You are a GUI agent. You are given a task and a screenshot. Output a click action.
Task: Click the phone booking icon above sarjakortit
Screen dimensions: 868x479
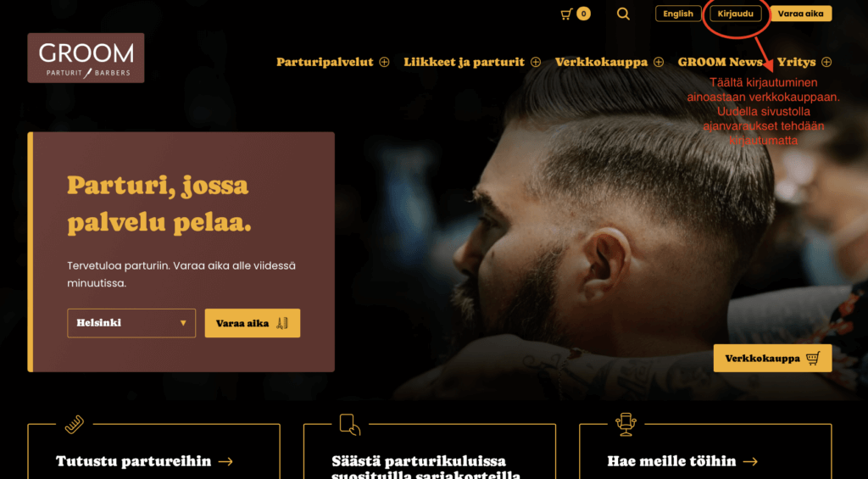tap(350, 424)
